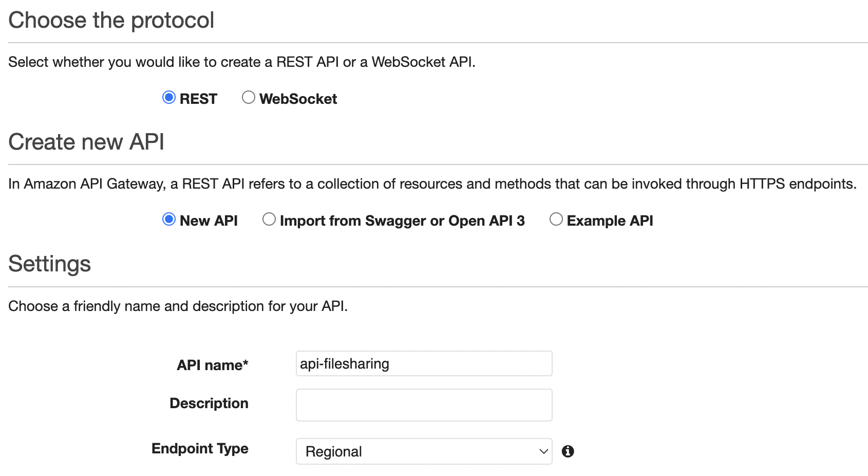This screenshot has height=476, width=868.
Task: Click the WebSocket label text
Action: [x=298, y=98]
